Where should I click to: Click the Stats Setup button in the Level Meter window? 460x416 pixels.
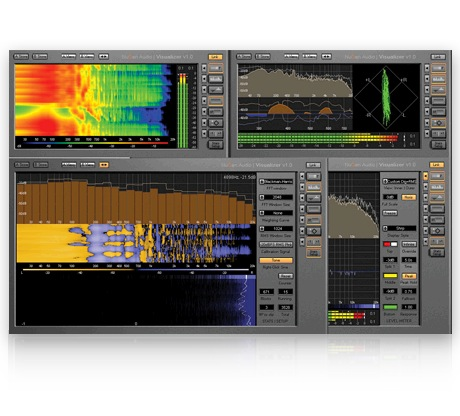437,252
